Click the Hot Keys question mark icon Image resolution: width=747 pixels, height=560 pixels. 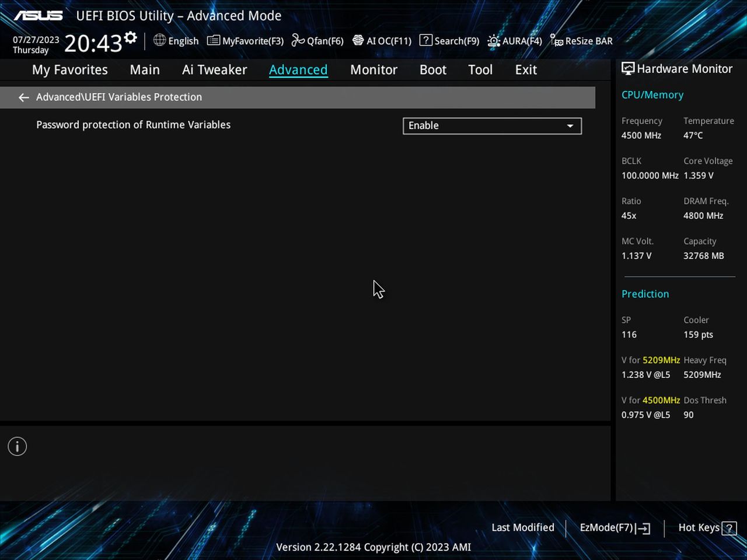729,528
